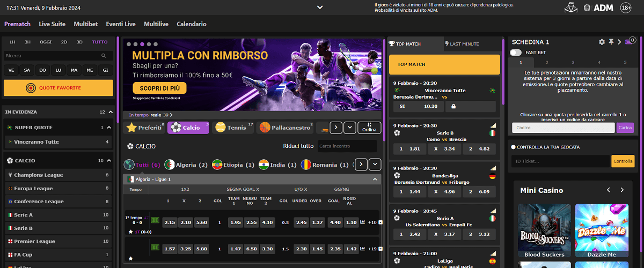Select the ME day filter
The width and height of the screenshot is (644, 268).
tap(90, 70)
